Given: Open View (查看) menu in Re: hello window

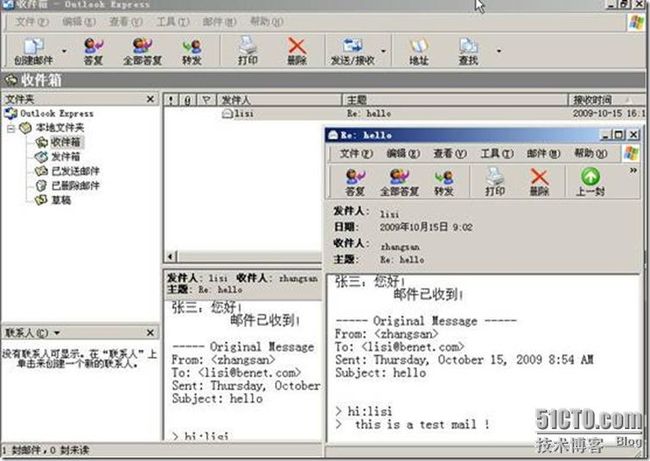Looking at the screenshot, I should [x=450, y=154].
